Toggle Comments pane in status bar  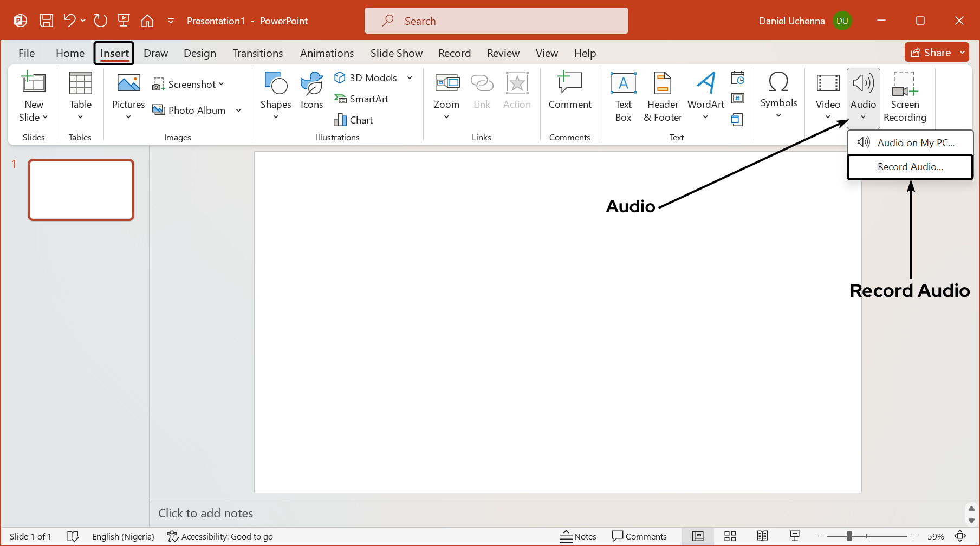pyautogui.click(x=639, y=536)
